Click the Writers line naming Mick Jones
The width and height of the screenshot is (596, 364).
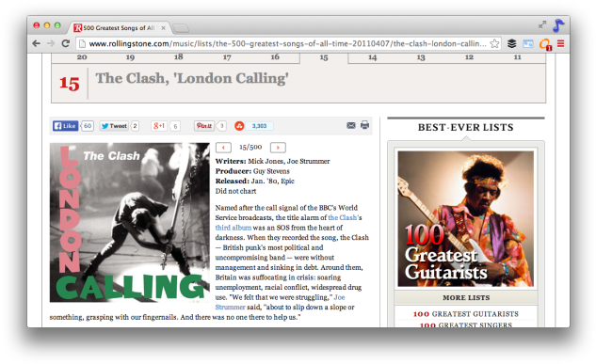tap(272, 161)
